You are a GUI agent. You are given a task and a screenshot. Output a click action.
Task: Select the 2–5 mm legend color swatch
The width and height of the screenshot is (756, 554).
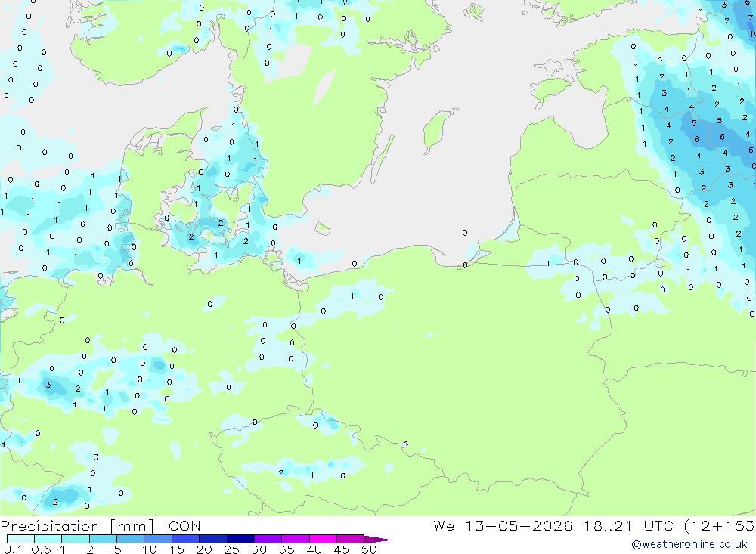103,539
